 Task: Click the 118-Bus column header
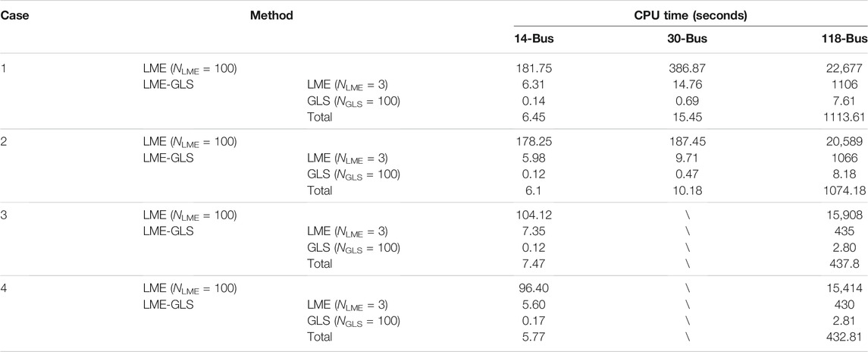pyautogui.click(x=846, y=40)
